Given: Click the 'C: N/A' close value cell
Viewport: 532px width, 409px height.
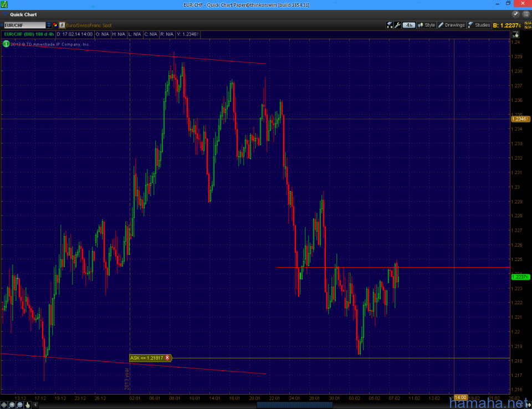Looking at the screenshot, I should coord(151,34).
